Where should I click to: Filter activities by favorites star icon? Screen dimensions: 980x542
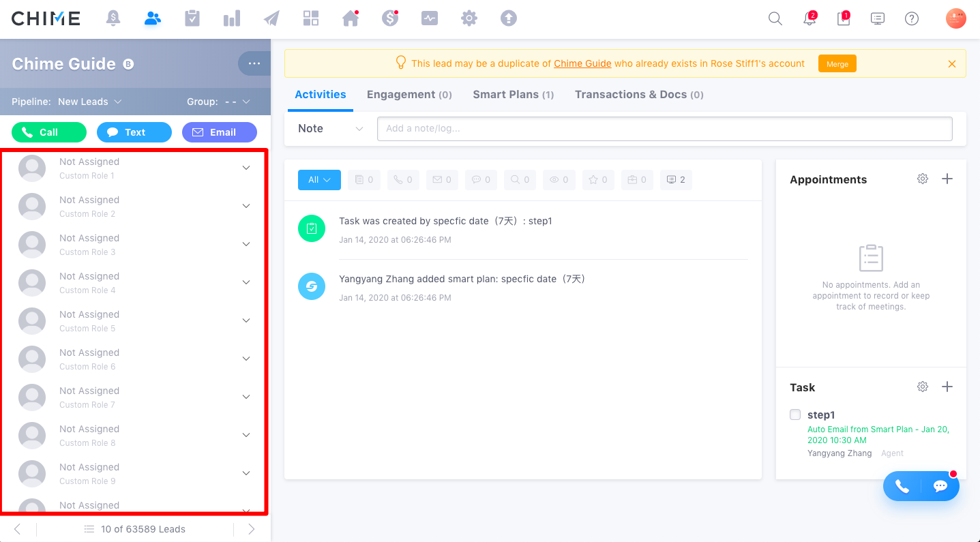click(x=598, y=180)
